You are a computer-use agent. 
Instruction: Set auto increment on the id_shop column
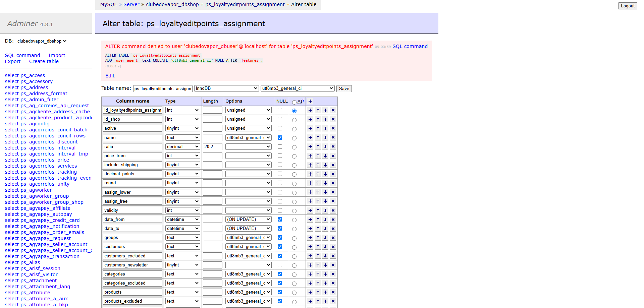click(294, 120)
